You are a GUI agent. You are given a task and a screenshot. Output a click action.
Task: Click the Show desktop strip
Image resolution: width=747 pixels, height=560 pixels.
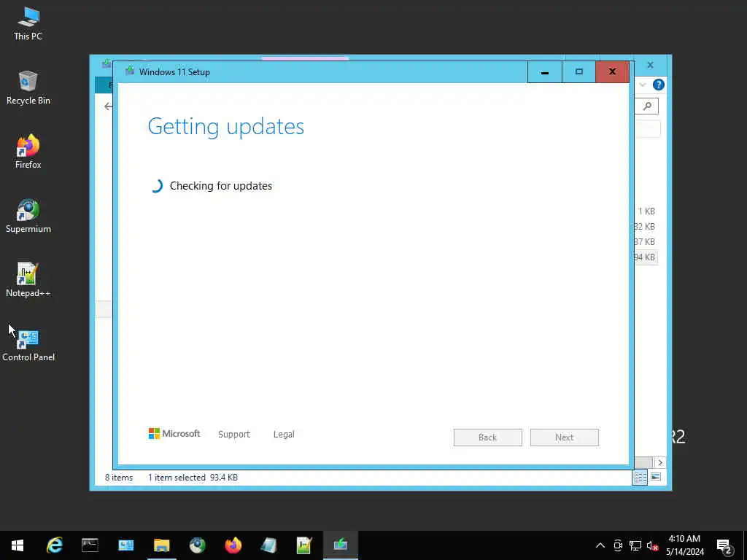(745, 545)
